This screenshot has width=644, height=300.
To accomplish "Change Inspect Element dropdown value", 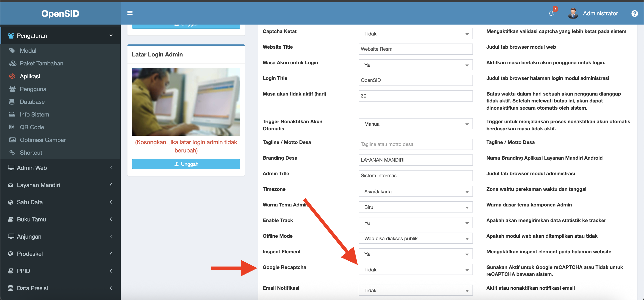I will [415, 254].
